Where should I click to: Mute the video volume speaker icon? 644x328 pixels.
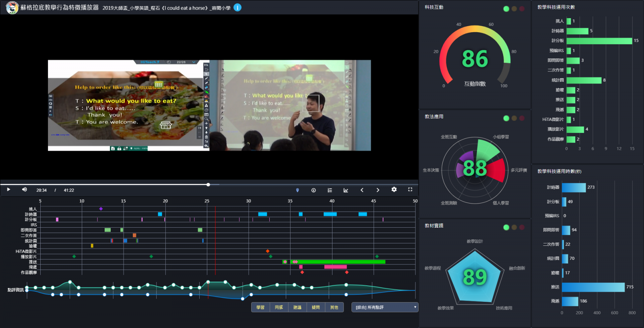25,190
